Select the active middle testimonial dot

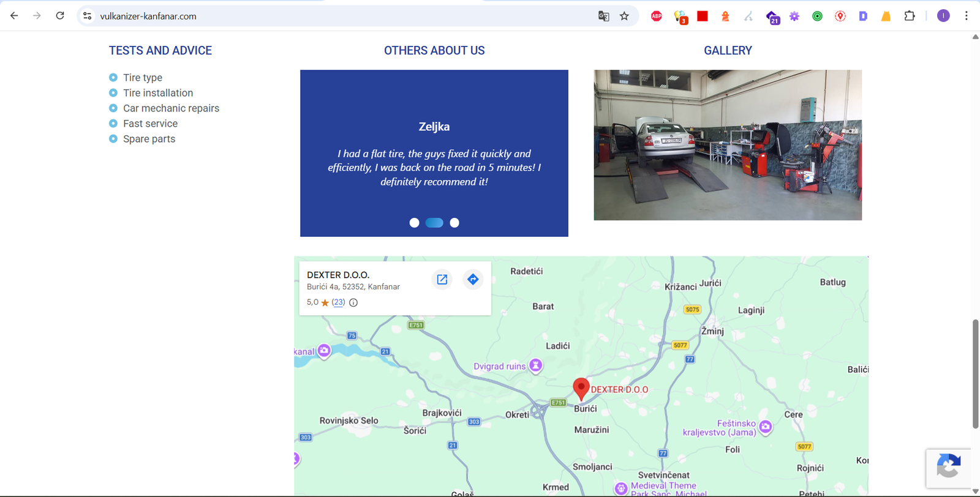point(434,223)
